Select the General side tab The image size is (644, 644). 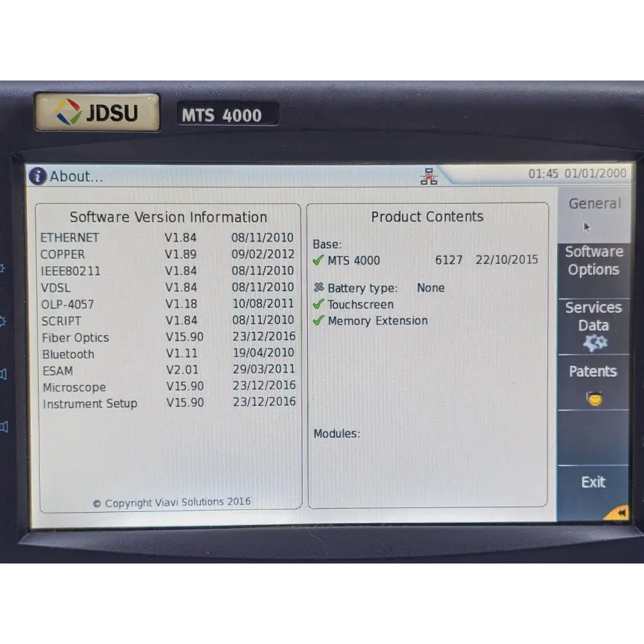point(594,215)
